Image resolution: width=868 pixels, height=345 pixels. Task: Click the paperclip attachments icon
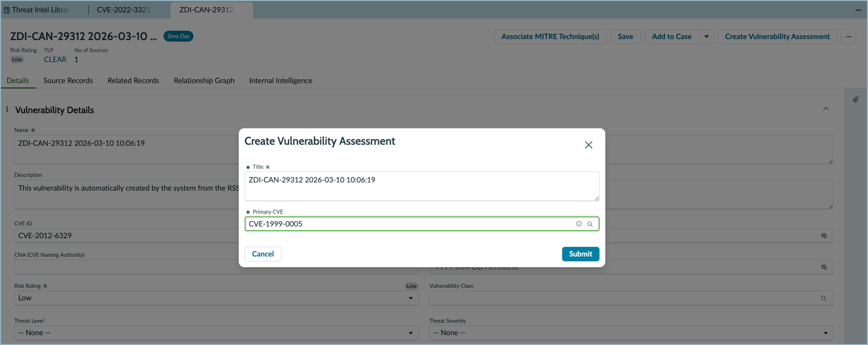(856, 99)
